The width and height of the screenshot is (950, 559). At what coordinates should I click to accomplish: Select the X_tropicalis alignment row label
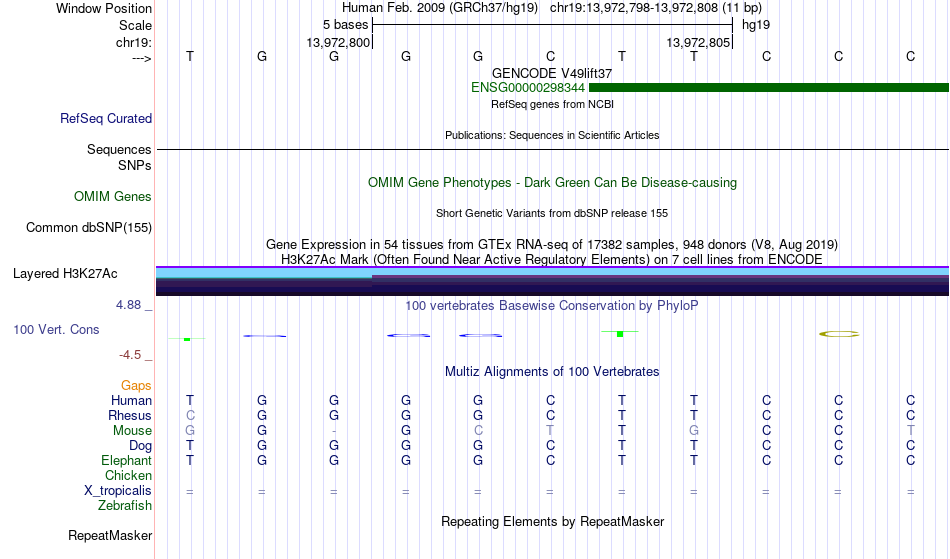118,491
